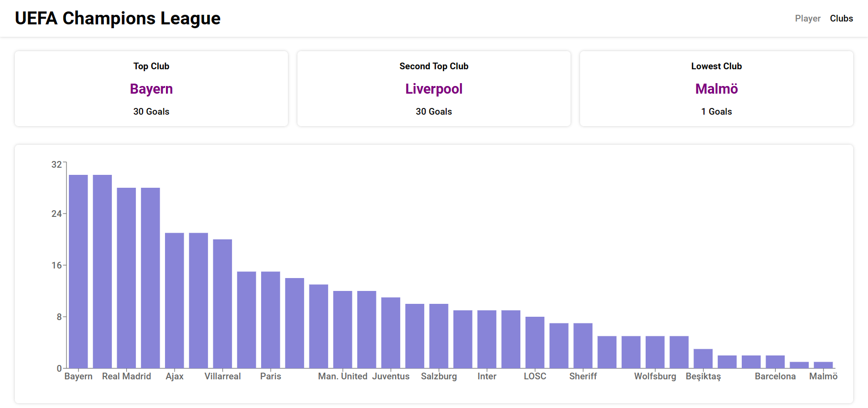Click the Barcelona x-axis label
Screen dimensions: 868x408
pyautogui.click(x=775, y=376)
